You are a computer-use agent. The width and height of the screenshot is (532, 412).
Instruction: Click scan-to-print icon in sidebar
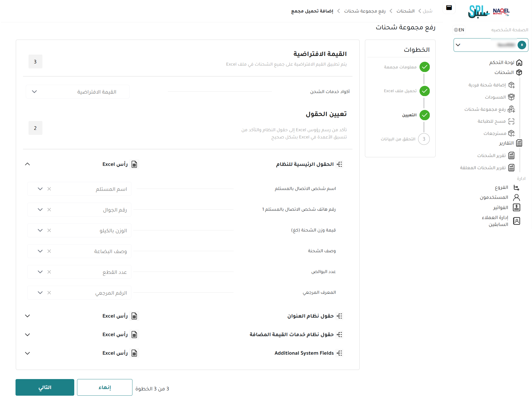coord(511,121)
